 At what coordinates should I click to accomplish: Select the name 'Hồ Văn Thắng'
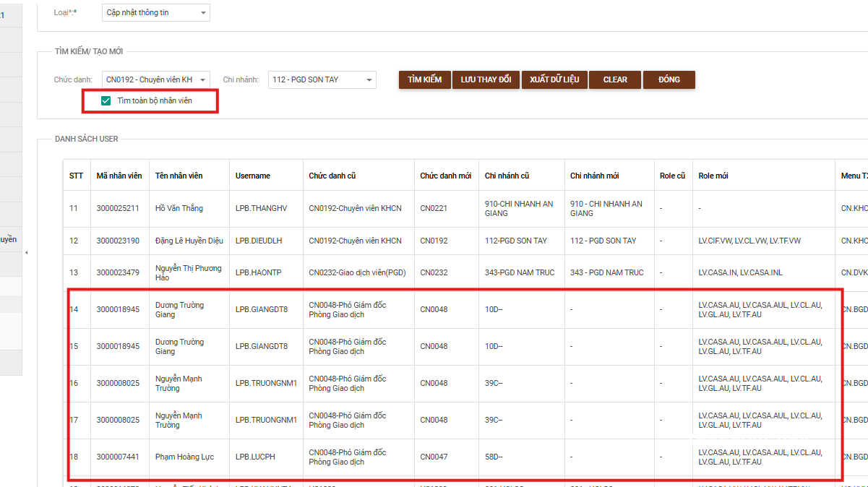179,208
